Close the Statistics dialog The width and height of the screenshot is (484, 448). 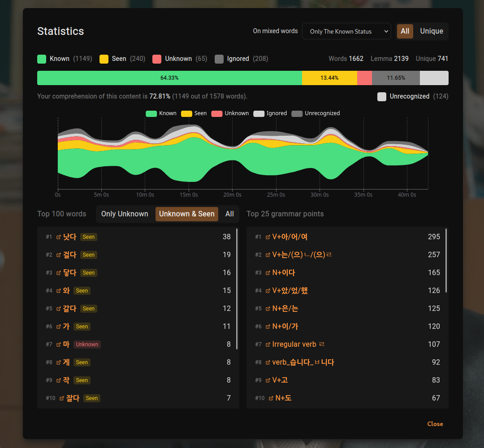[x=435, y=424]
